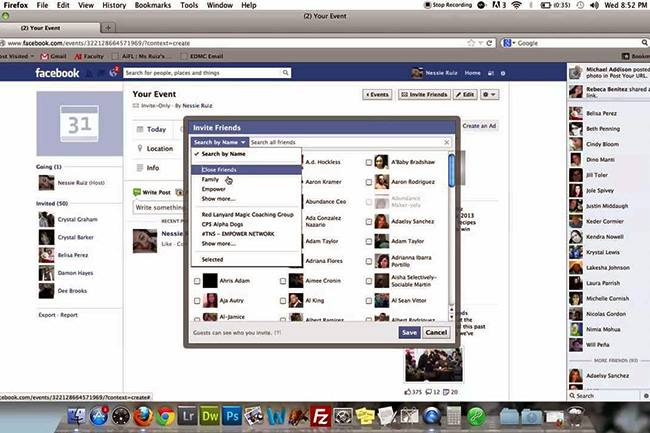Open FileZilla from the dock
The width and height of the screenshot is (650, 433).
tap(320, 416)
